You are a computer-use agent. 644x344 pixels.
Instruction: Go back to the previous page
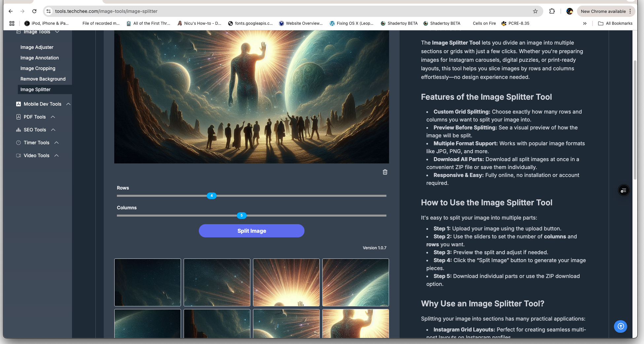pyautogui.click(x=11, y=11)
